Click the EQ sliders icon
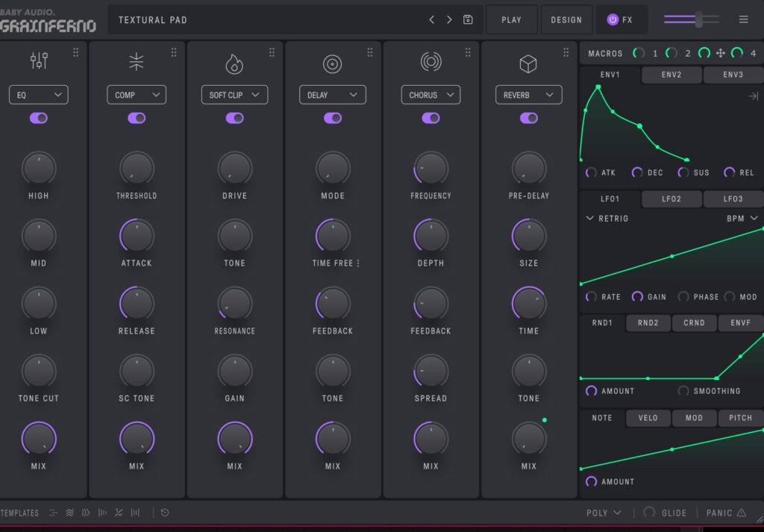The height and width of the screenshot is (532, 764). click(39, 61)
